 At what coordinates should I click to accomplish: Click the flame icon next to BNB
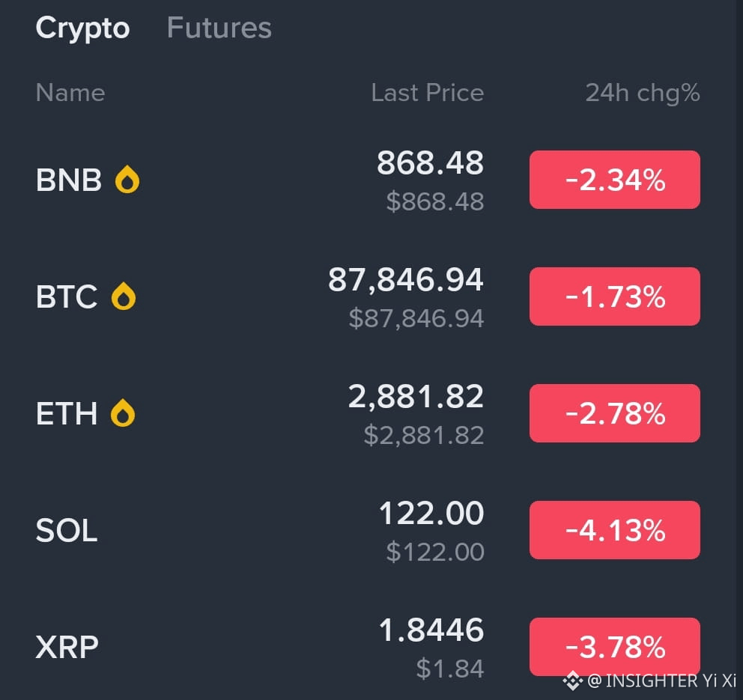[127, 180]
